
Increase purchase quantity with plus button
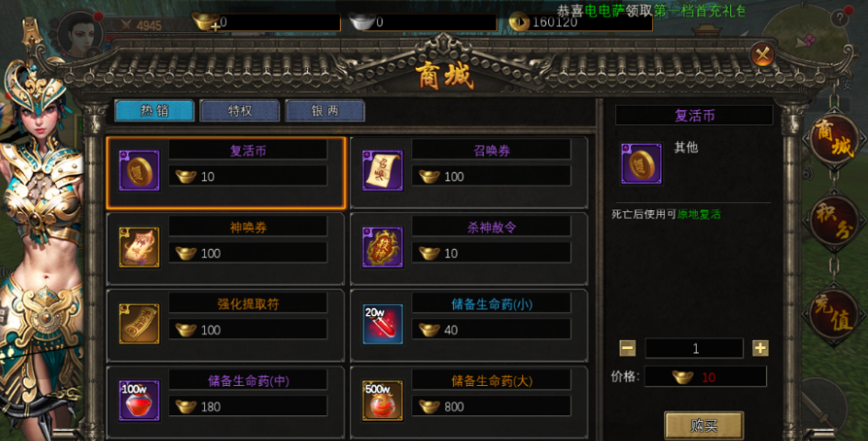coord(760,348)
